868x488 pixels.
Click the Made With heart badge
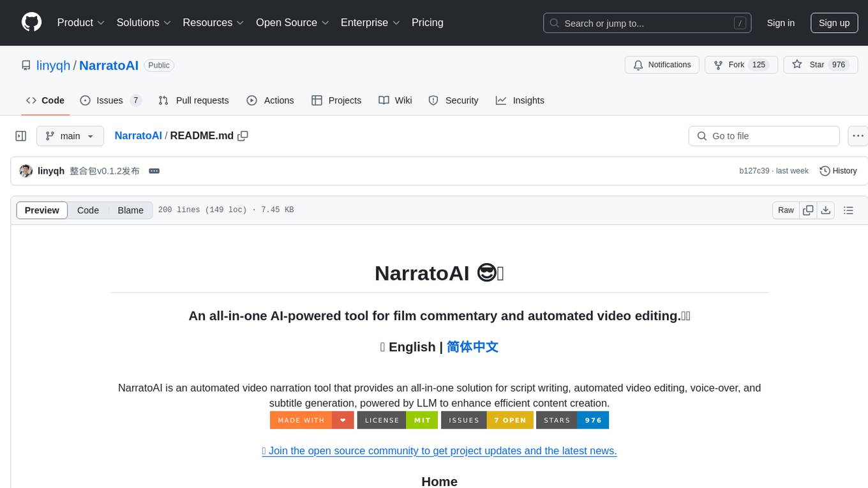(x=312, y=420)
